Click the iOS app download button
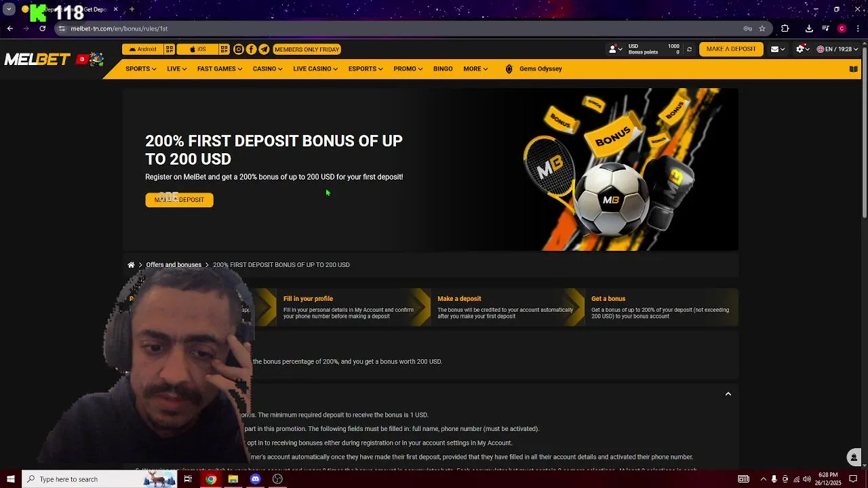 (198, 49)
